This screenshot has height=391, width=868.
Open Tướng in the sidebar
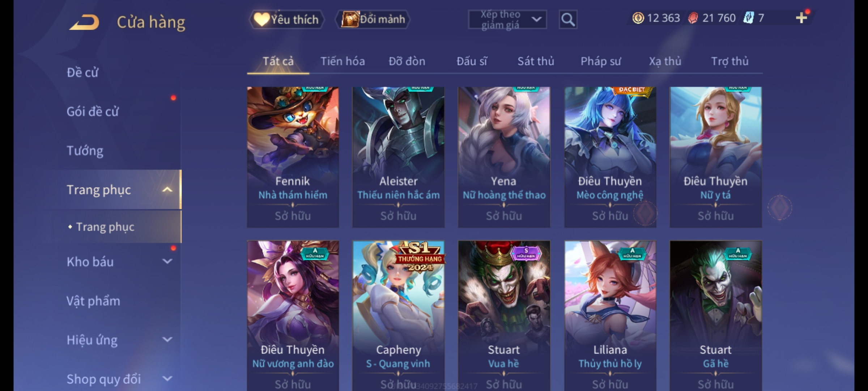click(85, 150)
